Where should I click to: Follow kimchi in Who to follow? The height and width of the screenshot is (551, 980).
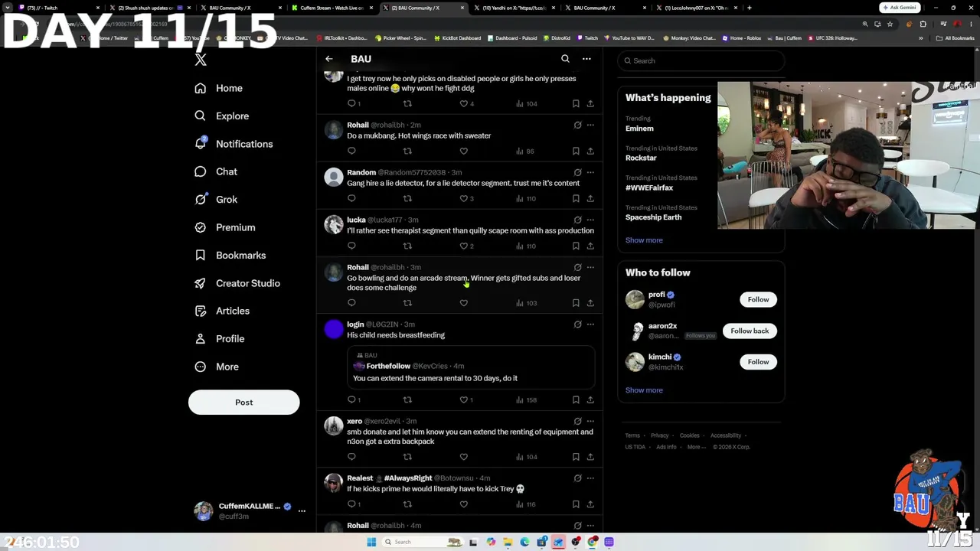pos(758,362)
